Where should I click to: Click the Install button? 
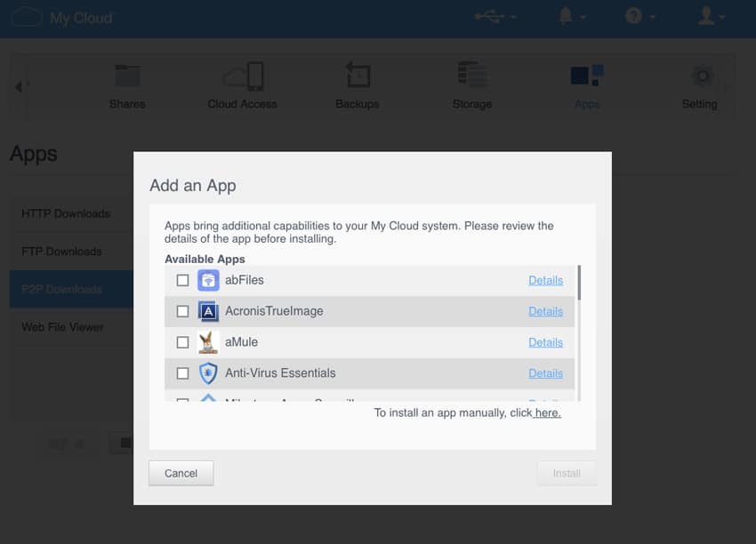[x=567, y=473]
